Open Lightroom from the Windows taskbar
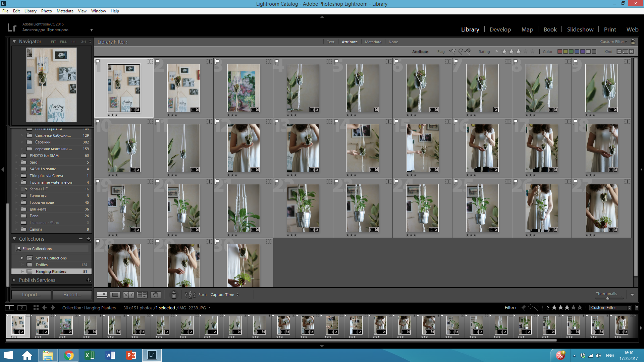644x362 pixels. click(152, 355)
